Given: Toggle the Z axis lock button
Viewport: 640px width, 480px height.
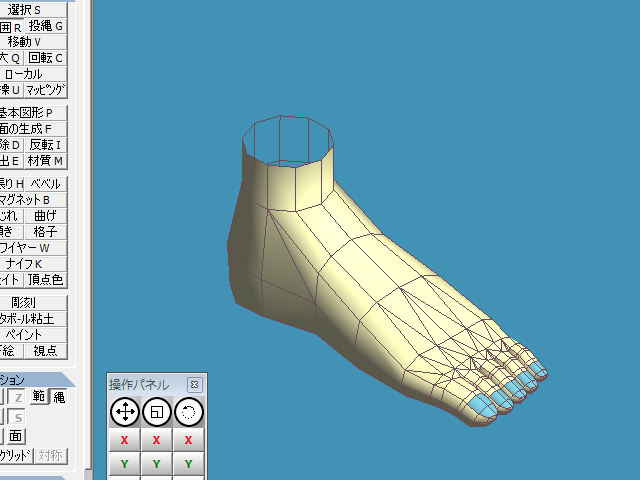Looking at the screenshot, I should pyautogui.click(x=17, y=397).
